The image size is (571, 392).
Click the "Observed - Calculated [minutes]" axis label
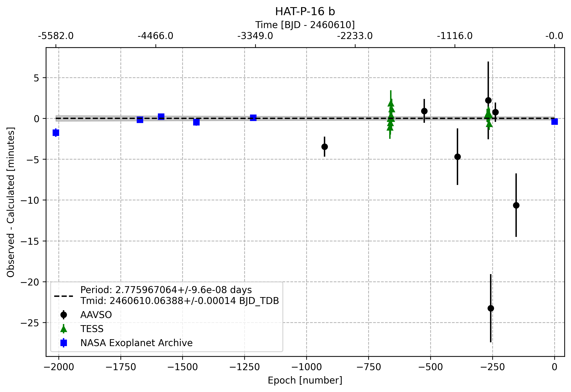point(10,202)
